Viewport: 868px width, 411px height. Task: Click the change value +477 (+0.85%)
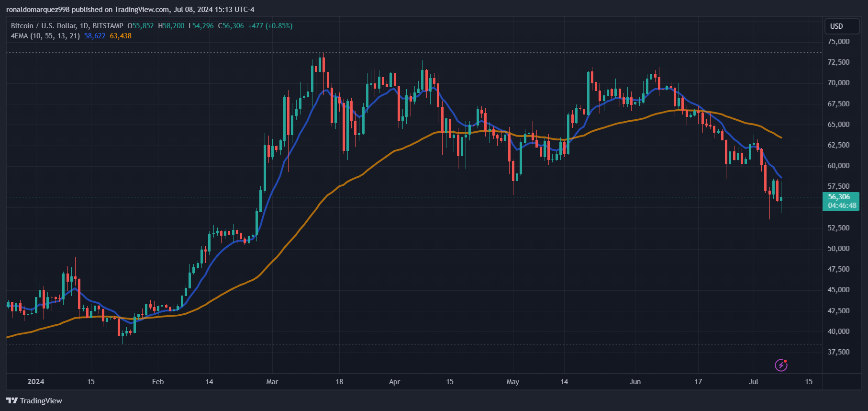click(x=270, y=26)
